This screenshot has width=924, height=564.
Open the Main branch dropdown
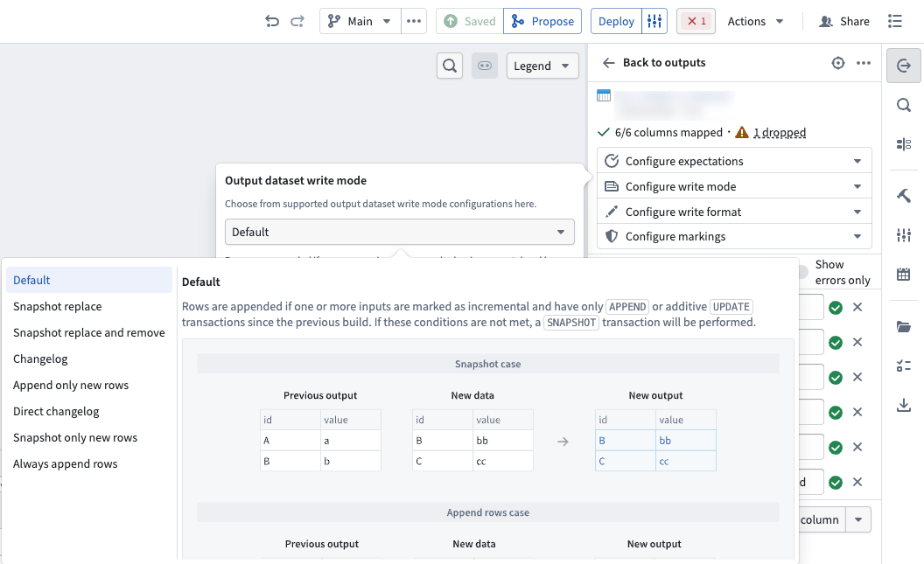tap(360, 21)
